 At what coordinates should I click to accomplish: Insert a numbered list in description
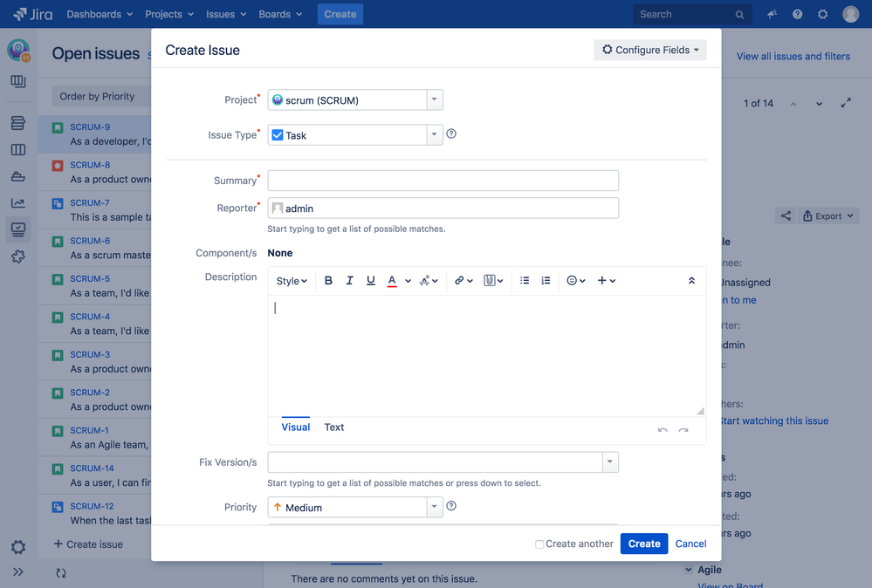click(546, 281)
